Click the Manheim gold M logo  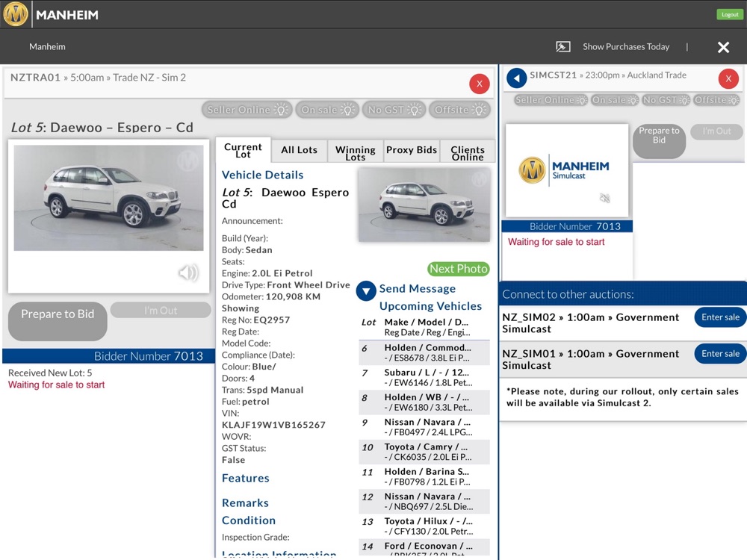pos(16,13)
